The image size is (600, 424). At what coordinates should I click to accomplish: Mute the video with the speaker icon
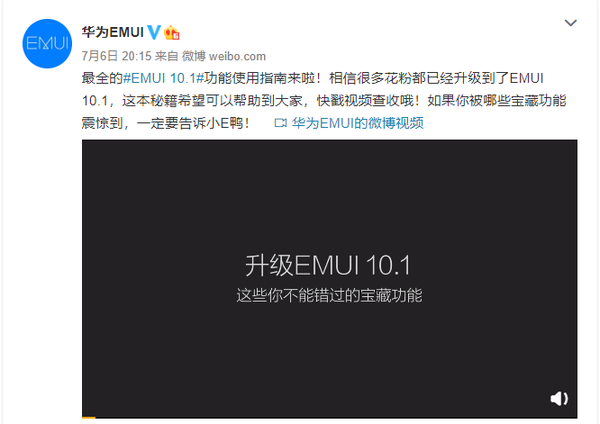[x=559, y=399]
